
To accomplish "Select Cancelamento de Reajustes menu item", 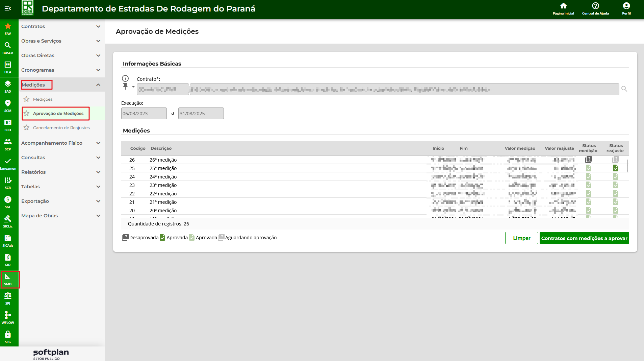I will (61, 128).
